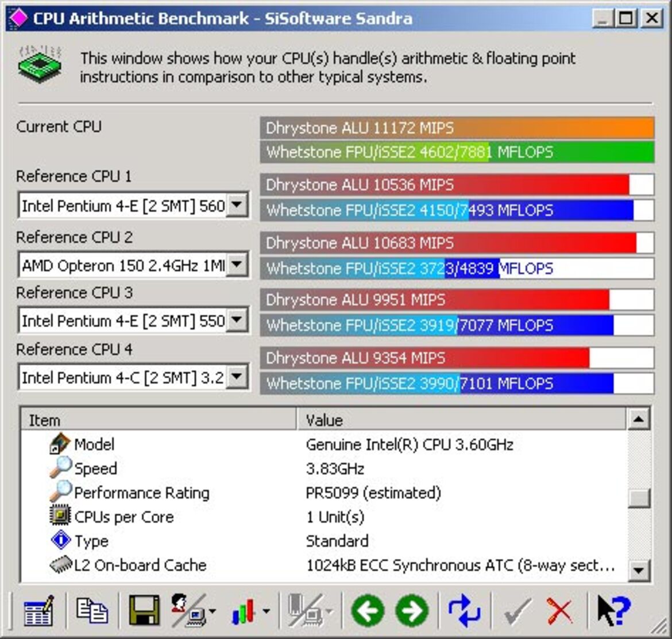Refresh the benchmark with blue arrows icon
The width and height of the screenshot is (672, 639).
pos(464,610)
